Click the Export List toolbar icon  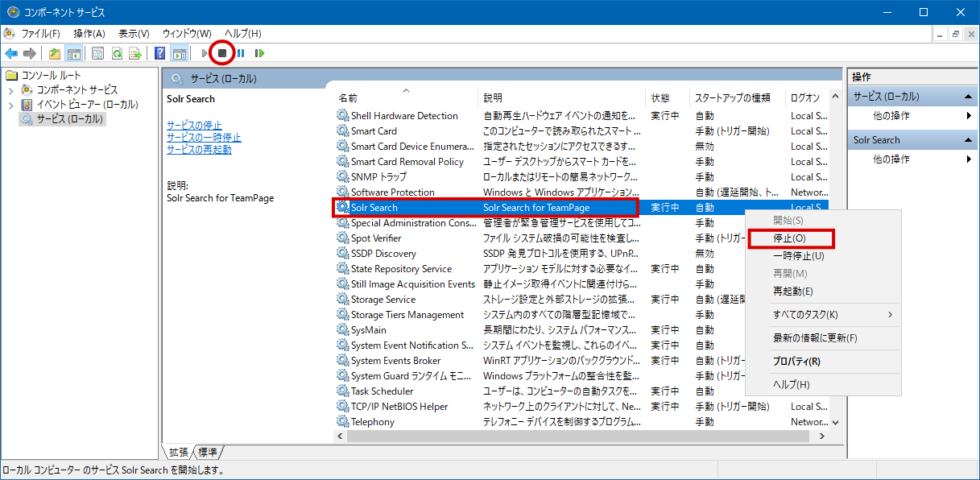pos(135,53)
